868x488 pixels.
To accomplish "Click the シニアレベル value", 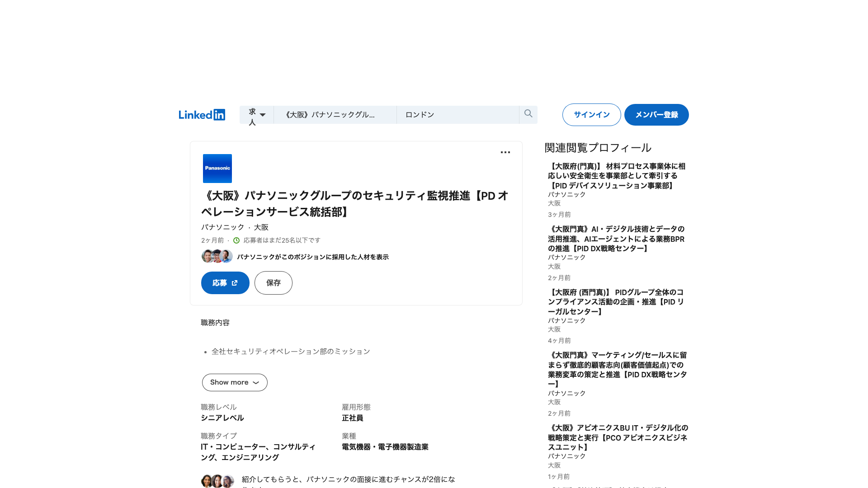I will pos(222,418).
